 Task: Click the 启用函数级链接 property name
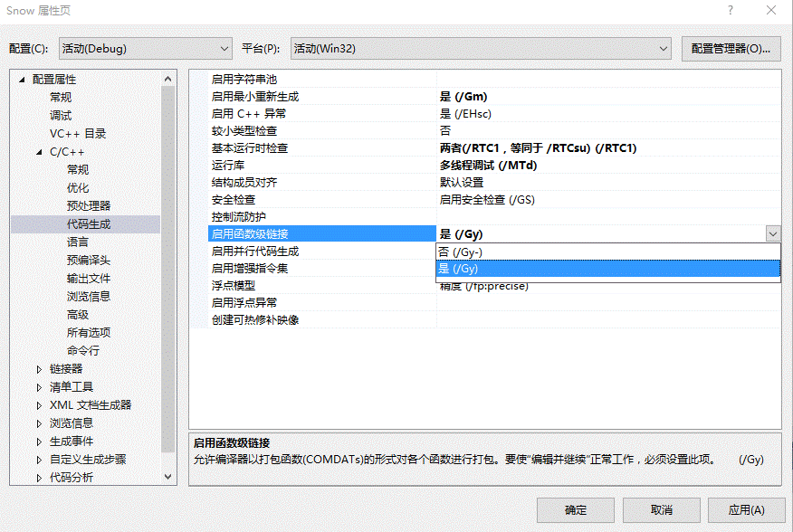point(250,233)
